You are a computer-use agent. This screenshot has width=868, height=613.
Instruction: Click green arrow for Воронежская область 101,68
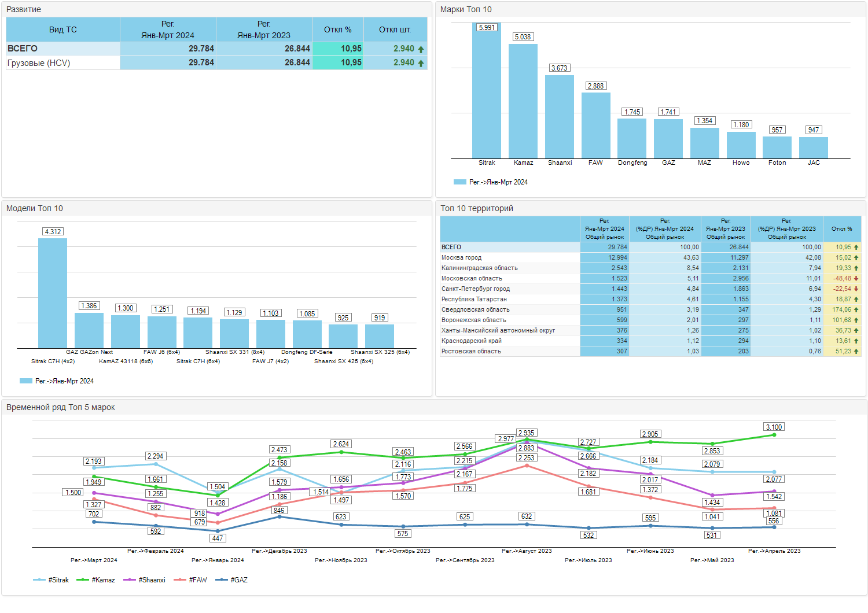click(856, 320)
